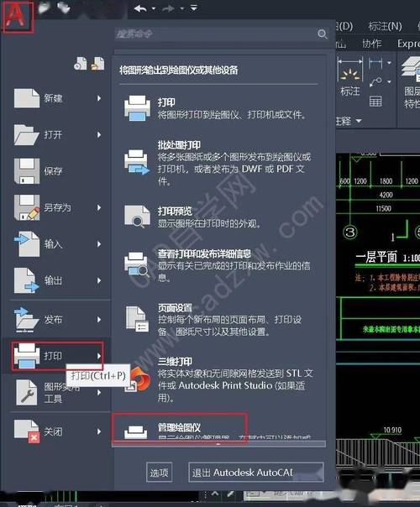Screen dimensions: 420x507
Task: Click the redo arrow in quick access toolbar
Action: (169, 8)
